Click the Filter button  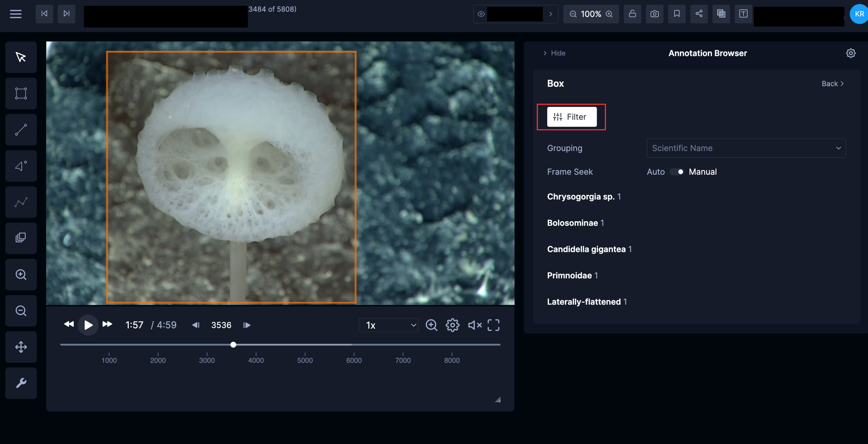571,117
